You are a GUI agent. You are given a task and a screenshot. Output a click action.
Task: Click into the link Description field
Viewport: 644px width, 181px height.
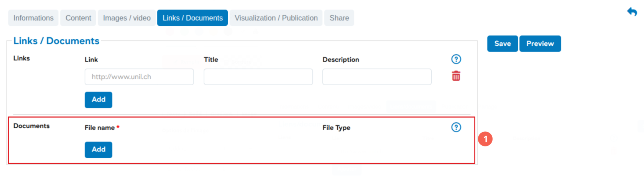(377, 77)
